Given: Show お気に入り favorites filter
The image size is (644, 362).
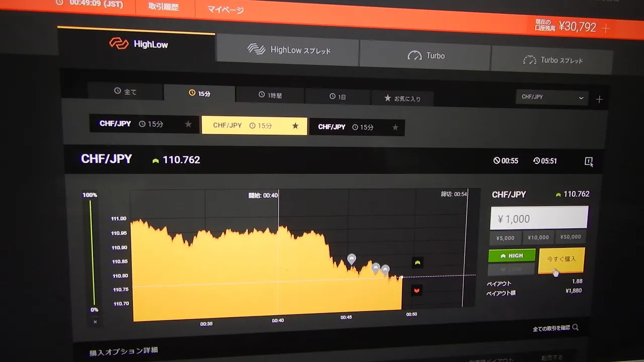Looking at the screenshot, I should (403, 99).
